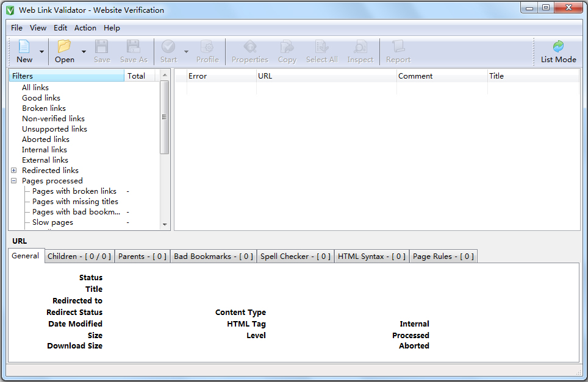
Task: Open the View menu
Action: (38, 27)
